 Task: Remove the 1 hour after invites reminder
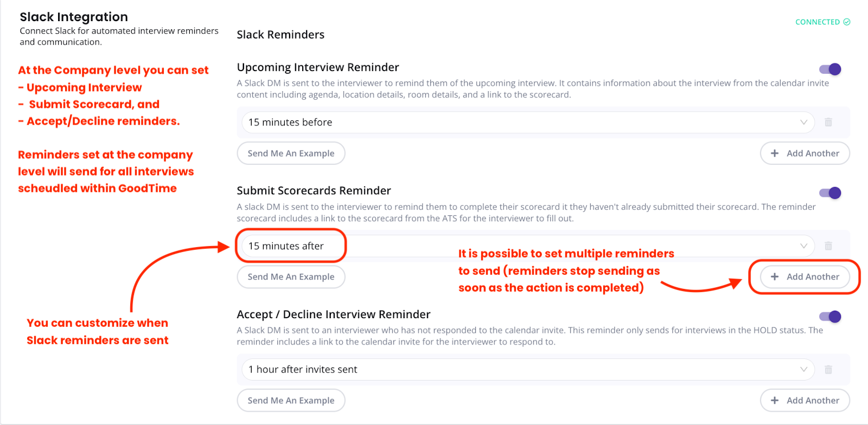828,370
